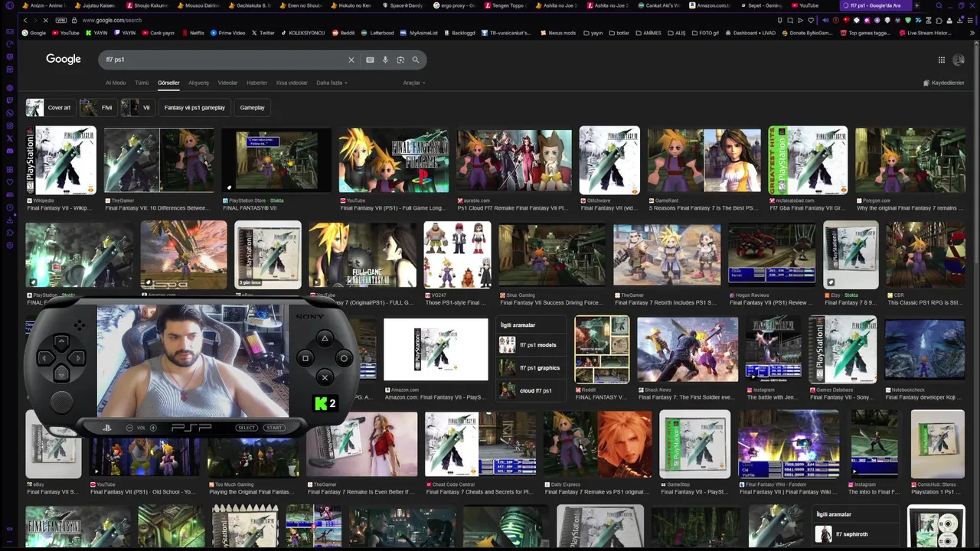Start voice search with the microphone

tap(385, 60)
